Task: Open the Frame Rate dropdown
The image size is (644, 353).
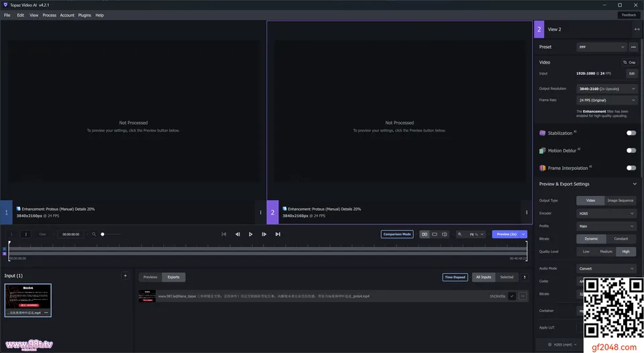Action: (x=606, y=100)
